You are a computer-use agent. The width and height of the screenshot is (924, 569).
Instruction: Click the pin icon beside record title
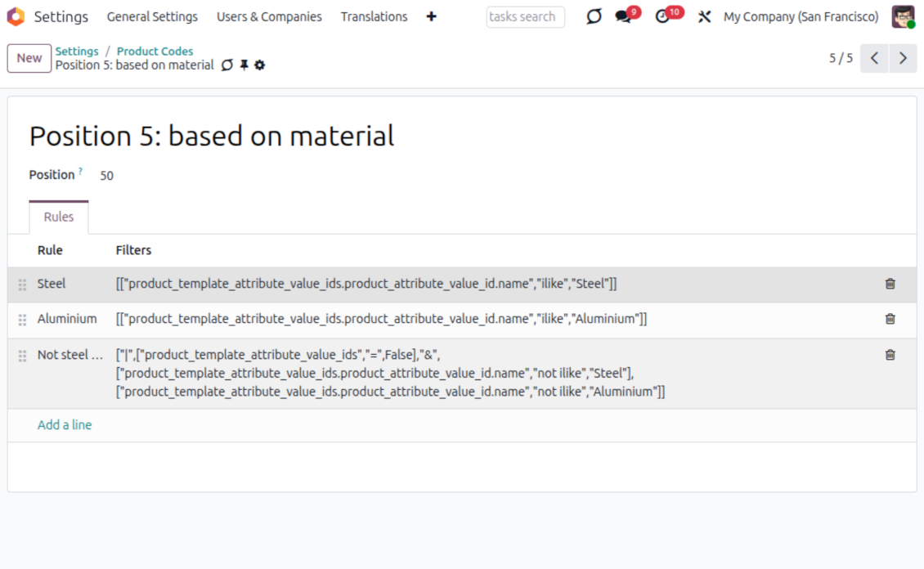244,65
